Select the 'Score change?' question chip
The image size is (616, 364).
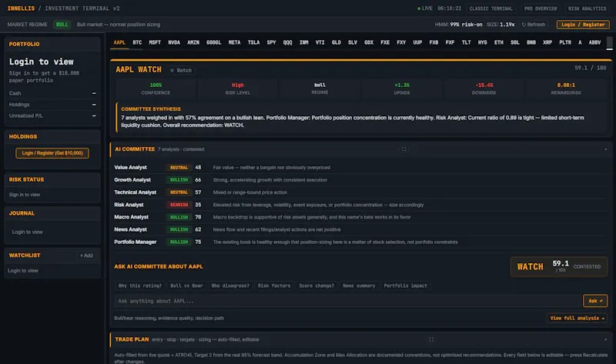316,286
